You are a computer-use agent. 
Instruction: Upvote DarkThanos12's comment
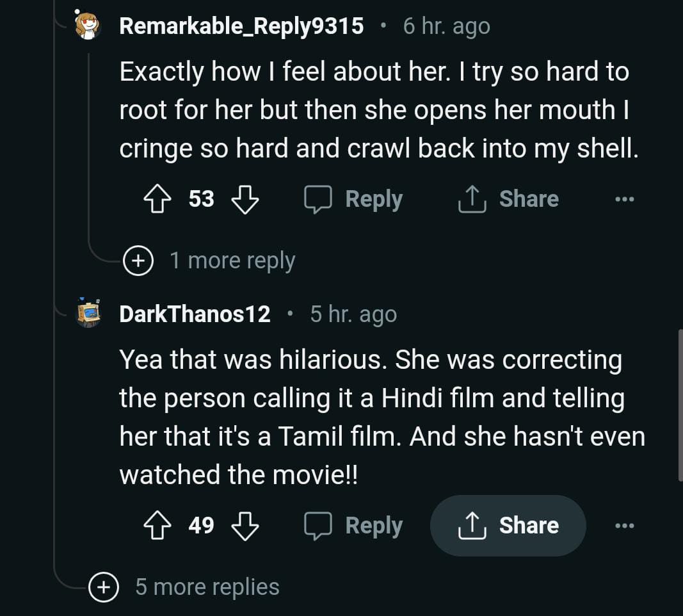tap(157, 526)
